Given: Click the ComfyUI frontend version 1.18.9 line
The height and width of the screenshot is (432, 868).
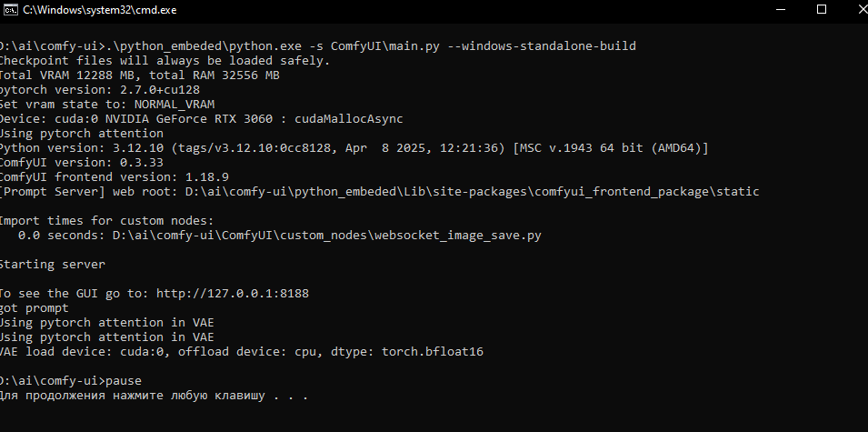Looking at the screenshot, I should coord(102,176).
